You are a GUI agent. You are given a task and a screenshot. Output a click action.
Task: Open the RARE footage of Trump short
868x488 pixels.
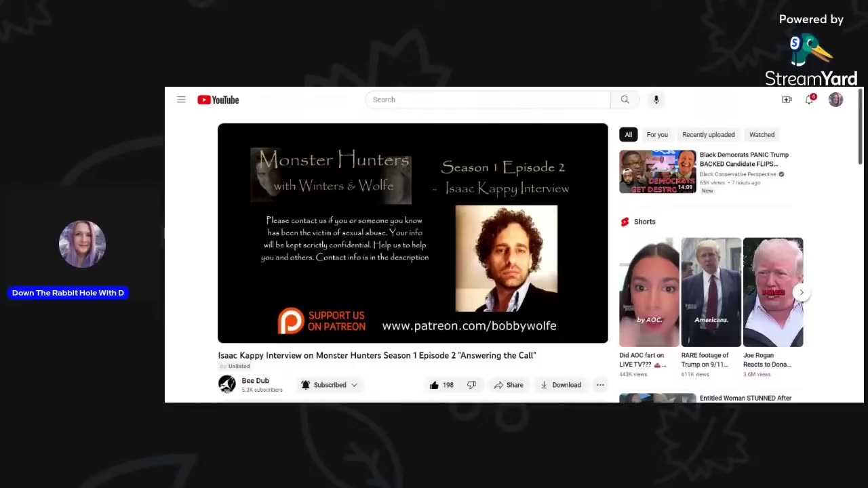pyautogui.click(x=711, y=292)
